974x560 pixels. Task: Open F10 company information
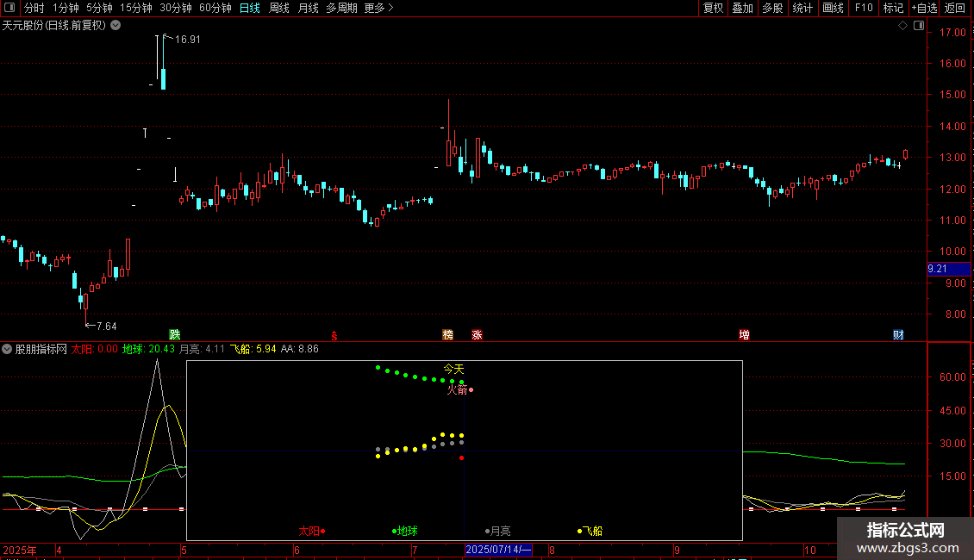[864, 8]
